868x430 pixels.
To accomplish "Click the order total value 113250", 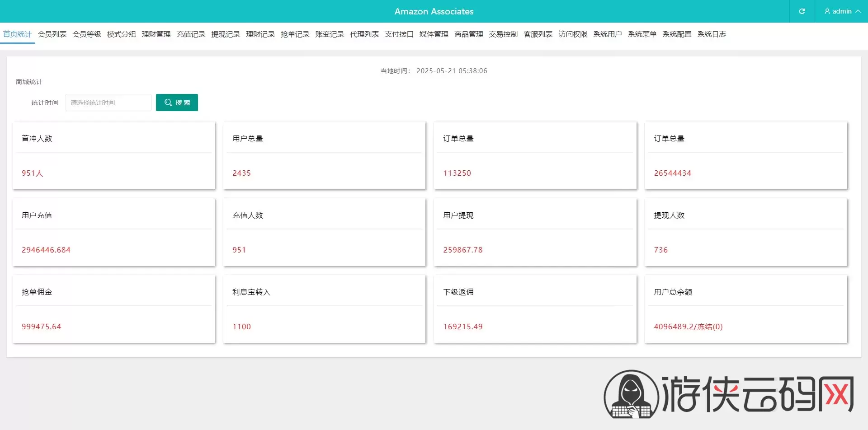I will click(x=457, y=173).
